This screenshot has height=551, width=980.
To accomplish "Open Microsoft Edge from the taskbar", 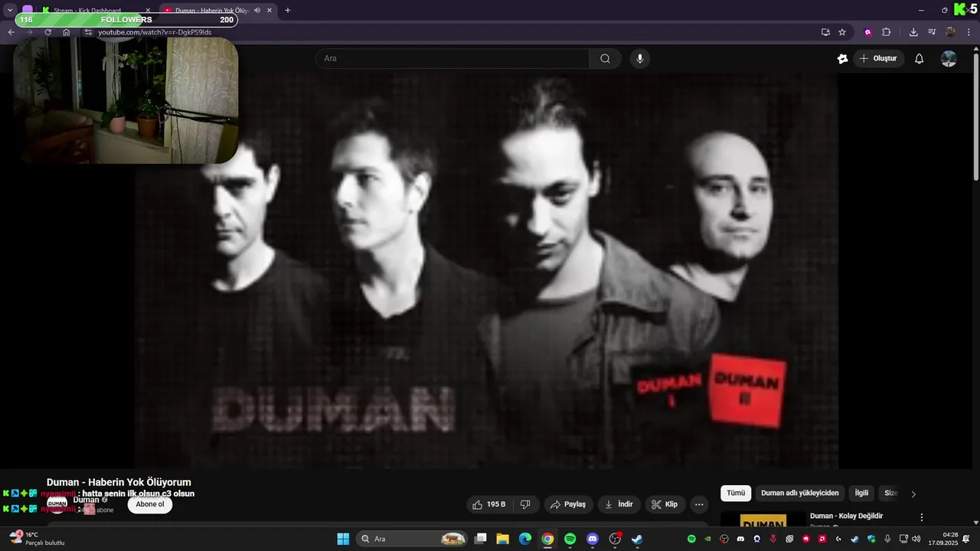I will pos(525,539).
